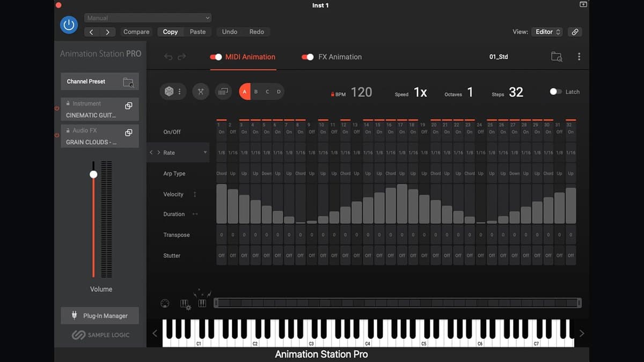Toggle step 32 On/Off cell
644x362 pixels.
pyautogui.click(x=570, y=132)
